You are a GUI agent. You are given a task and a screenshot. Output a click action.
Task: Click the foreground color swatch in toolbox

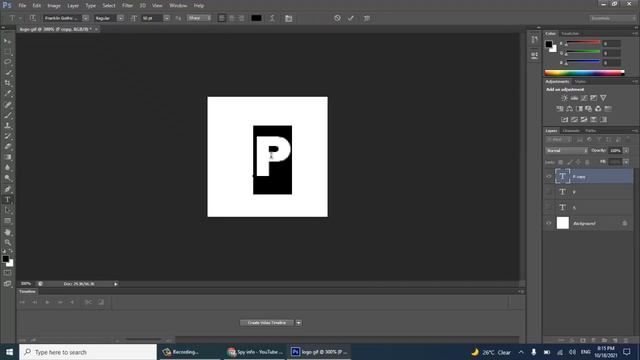click(5, 259)
